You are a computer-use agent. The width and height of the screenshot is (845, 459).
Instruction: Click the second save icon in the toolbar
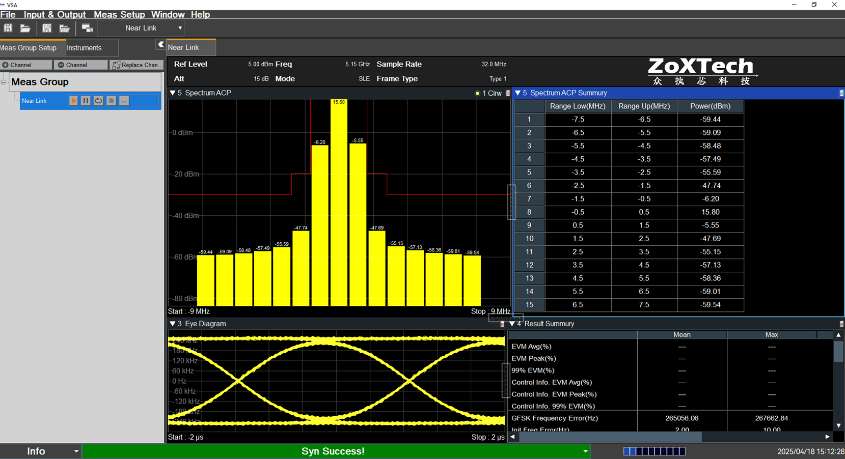(47, 28)
